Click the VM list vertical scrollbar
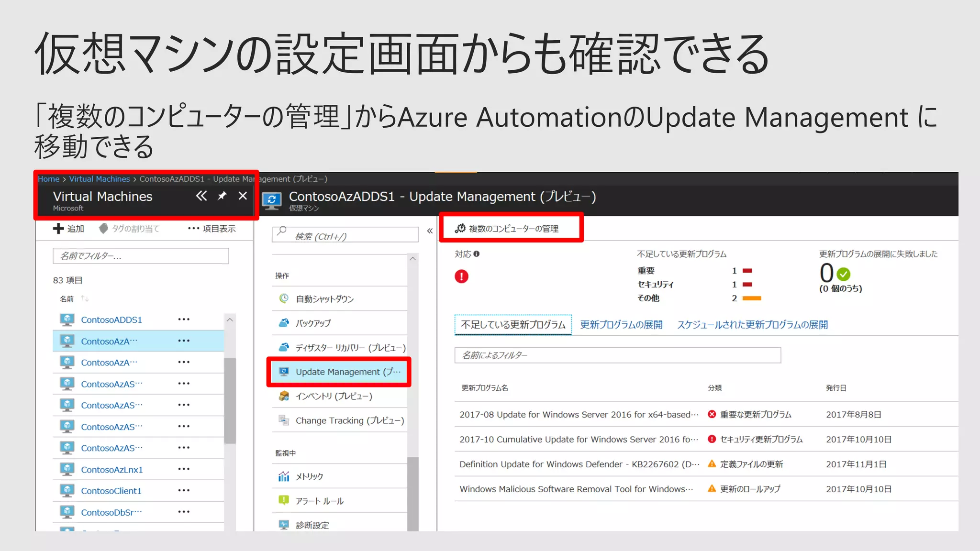The image size is (980, 551). [x=230, y=401]
